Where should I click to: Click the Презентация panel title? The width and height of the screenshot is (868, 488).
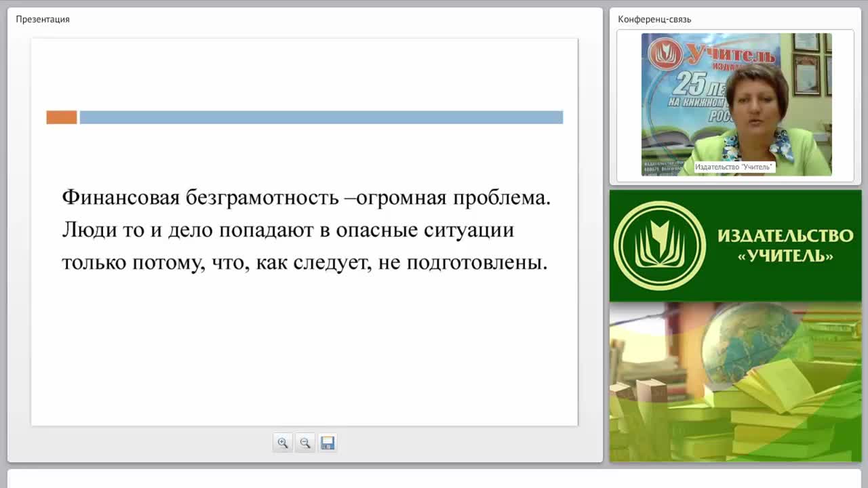tap(43, 19)
